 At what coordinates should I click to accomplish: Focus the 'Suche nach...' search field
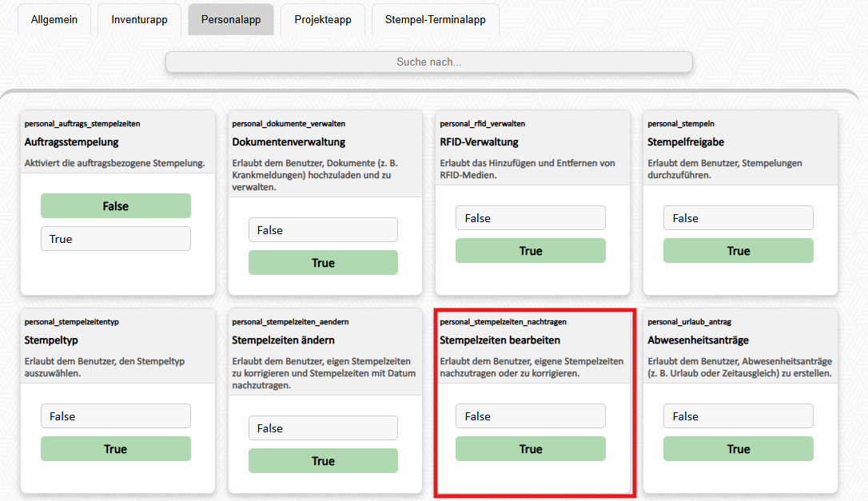point(429,62)
